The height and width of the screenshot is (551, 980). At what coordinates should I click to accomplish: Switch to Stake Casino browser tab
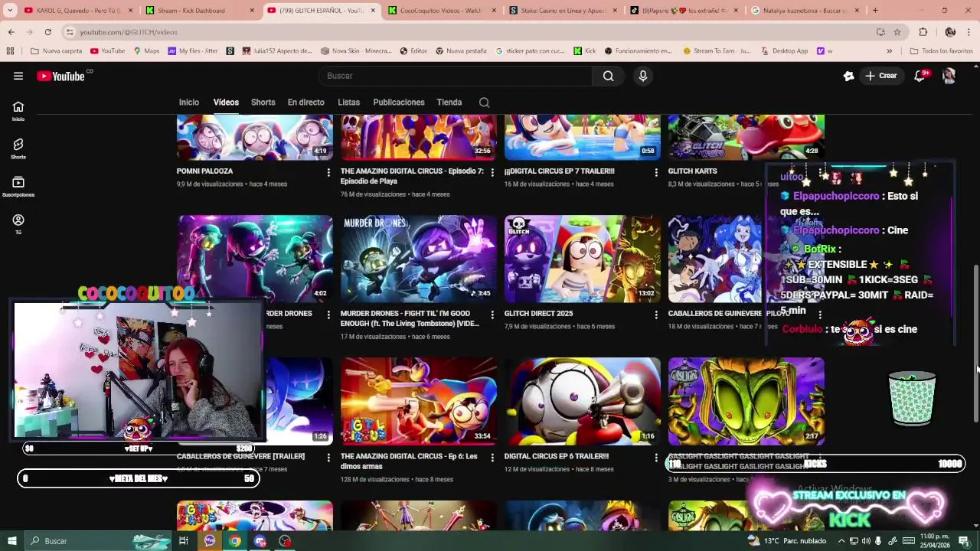pyautogui.click(x=563, y=11)
